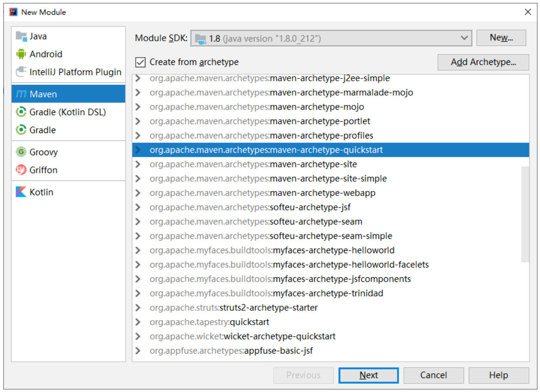Expand maven-archetype-j2ee-simple node
This screenshot has height=392, width=540.
coord(138,78)
